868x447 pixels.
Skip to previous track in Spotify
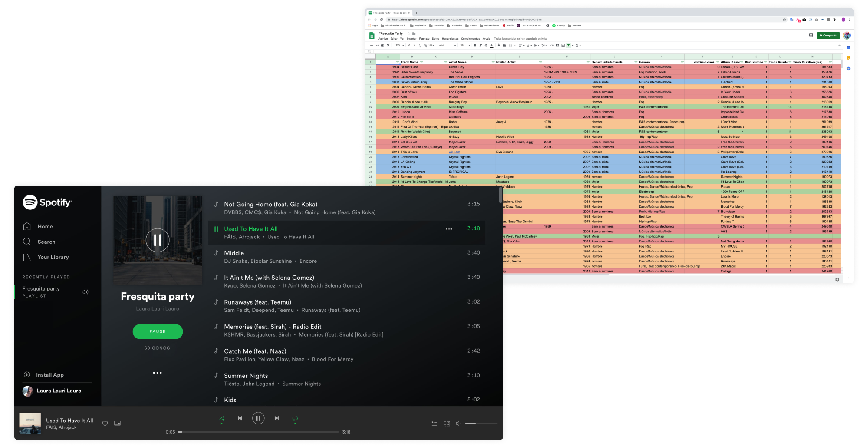240,418
